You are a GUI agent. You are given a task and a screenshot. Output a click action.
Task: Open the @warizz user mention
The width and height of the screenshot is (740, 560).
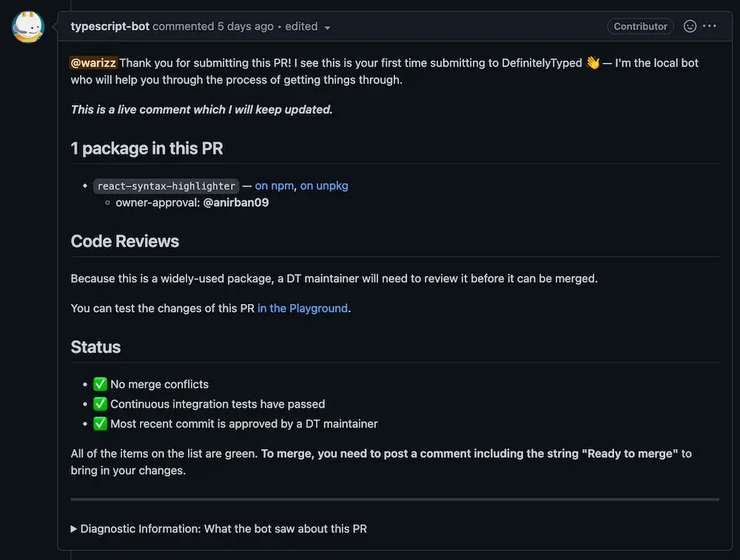pyautogui.click(x=93, y=63)
